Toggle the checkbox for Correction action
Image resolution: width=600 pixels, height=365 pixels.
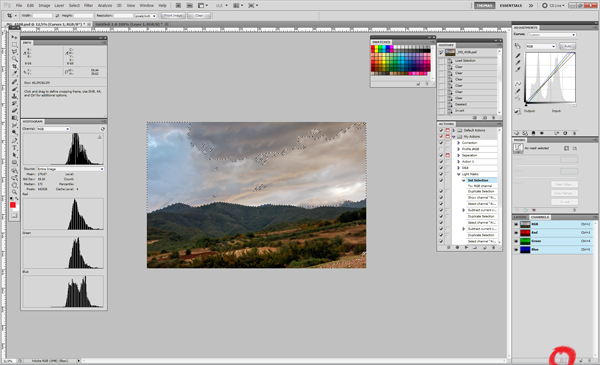click(441, 143)
